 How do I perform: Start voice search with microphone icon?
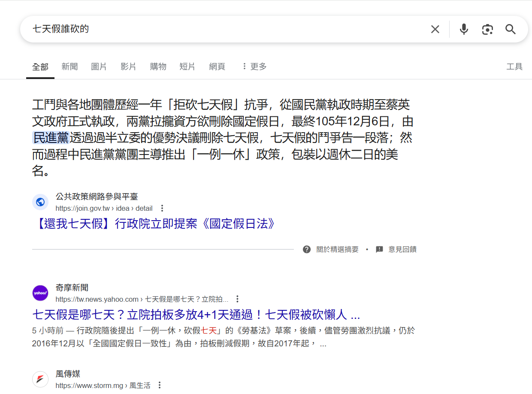tap(464, 29)
